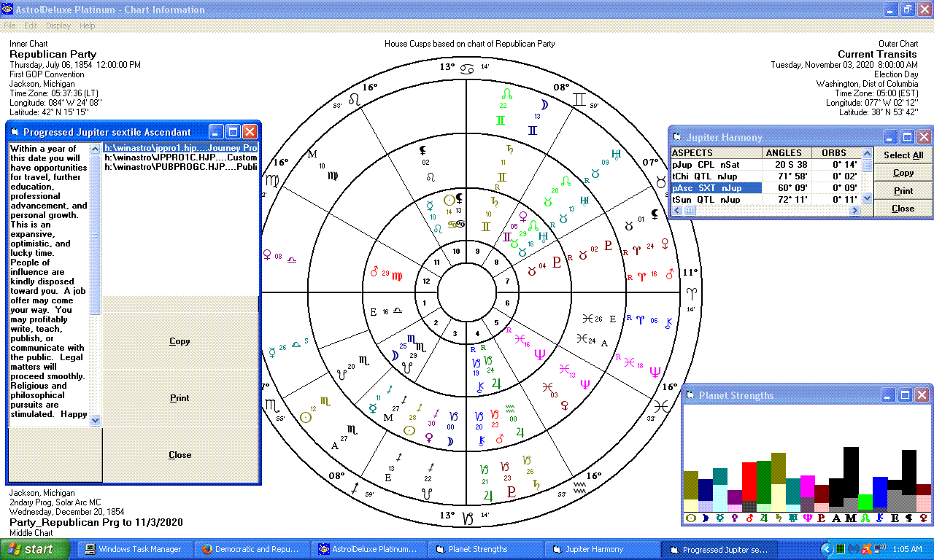
Task: Click Copy in Progressed Jupiter window
Action: tap(180, 341)
